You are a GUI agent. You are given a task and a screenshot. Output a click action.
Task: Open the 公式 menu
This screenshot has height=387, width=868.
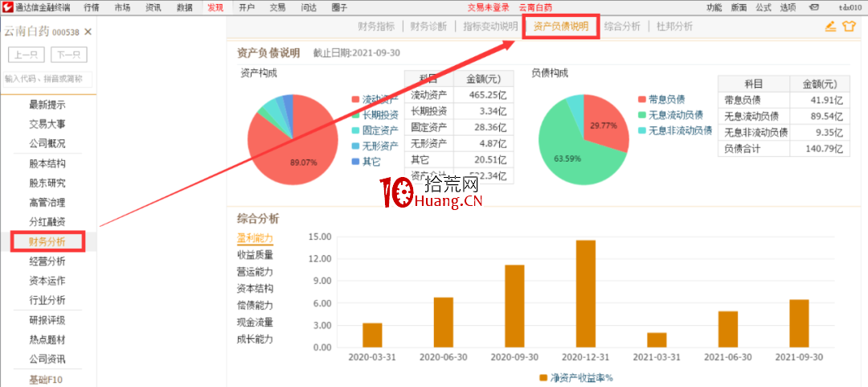pos(764,7)
